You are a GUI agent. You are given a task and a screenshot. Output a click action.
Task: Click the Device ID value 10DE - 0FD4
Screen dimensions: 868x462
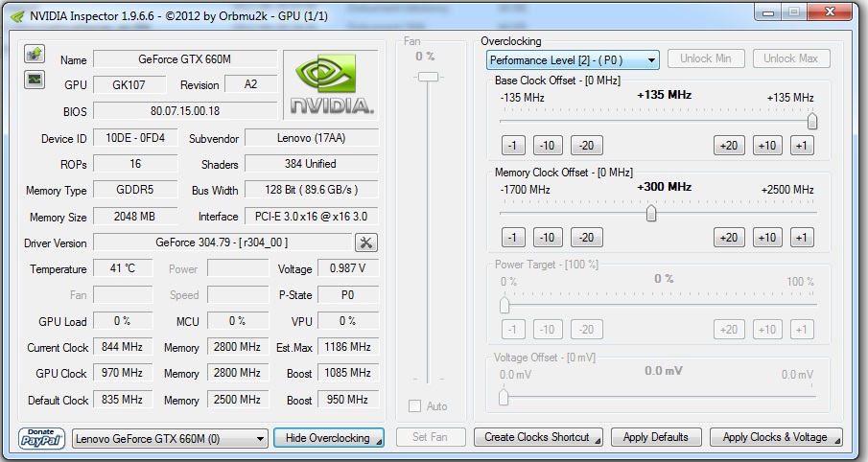coord(135,138)
